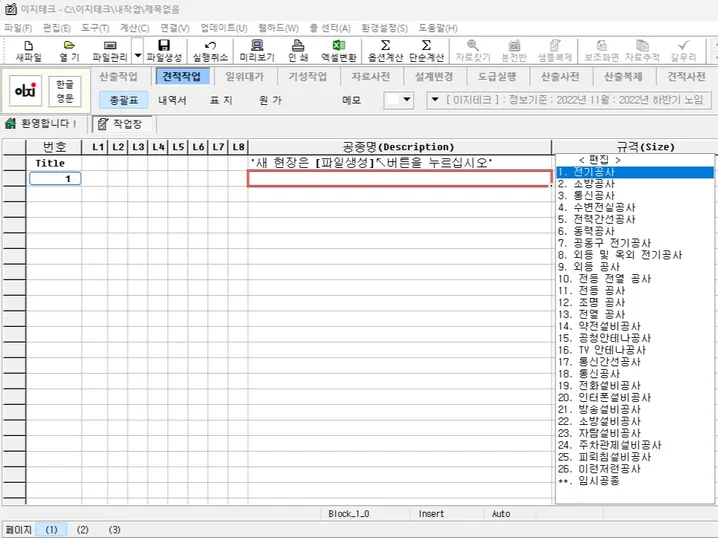Viewport: 718px width, 538px height.
Task: Undo with the 실행취소 icon
Action: (x=210, y=50)
